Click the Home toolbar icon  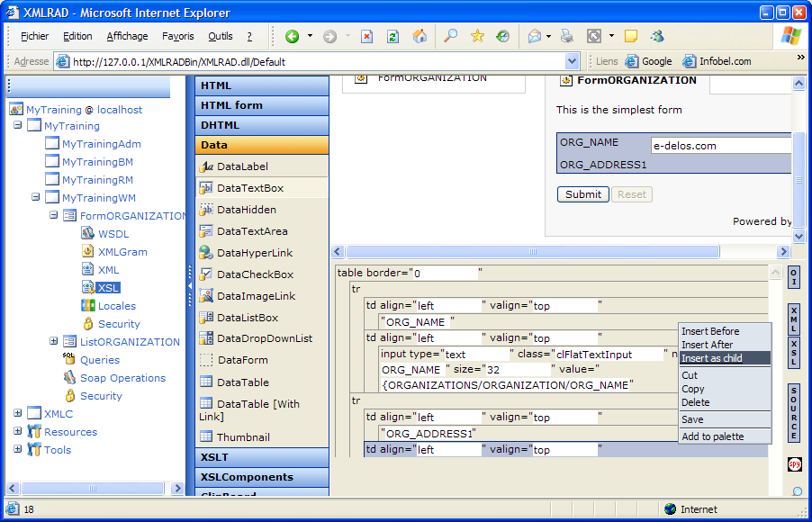point(420,37)
